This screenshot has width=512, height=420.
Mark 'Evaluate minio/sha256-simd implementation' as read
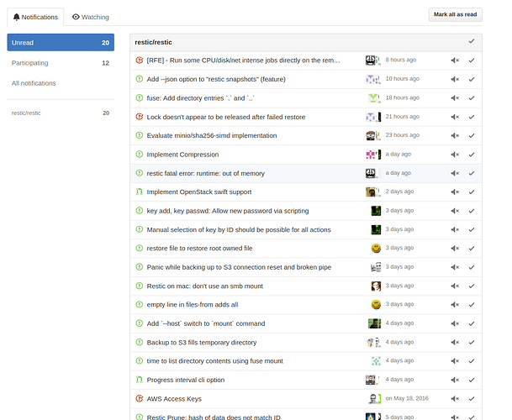[x=472, y=135]
